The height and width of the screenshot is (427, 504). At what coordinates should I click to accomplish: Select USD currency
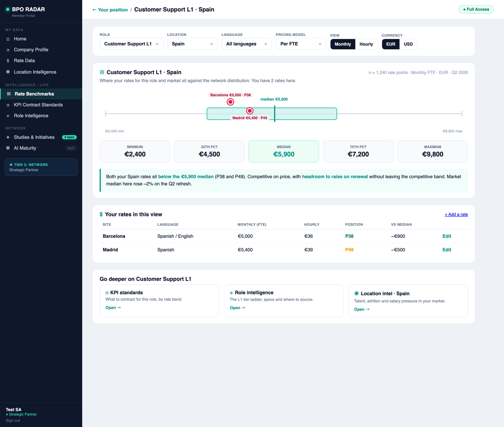[408, 44]
